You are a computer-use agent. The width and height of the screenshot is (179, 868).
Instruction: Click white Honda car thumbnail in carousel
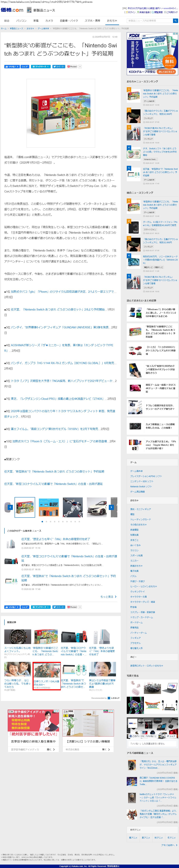pyautogui.click(x=97, y=507)
